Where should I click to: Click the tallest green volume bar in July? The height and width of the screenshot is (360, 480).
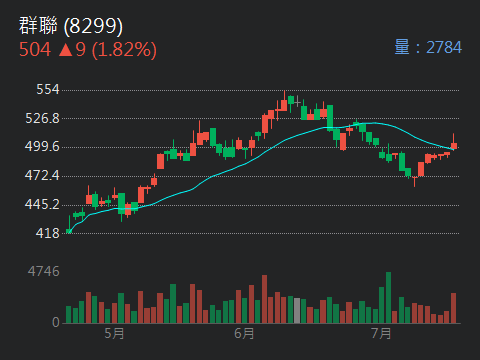[x=388, y=298]
